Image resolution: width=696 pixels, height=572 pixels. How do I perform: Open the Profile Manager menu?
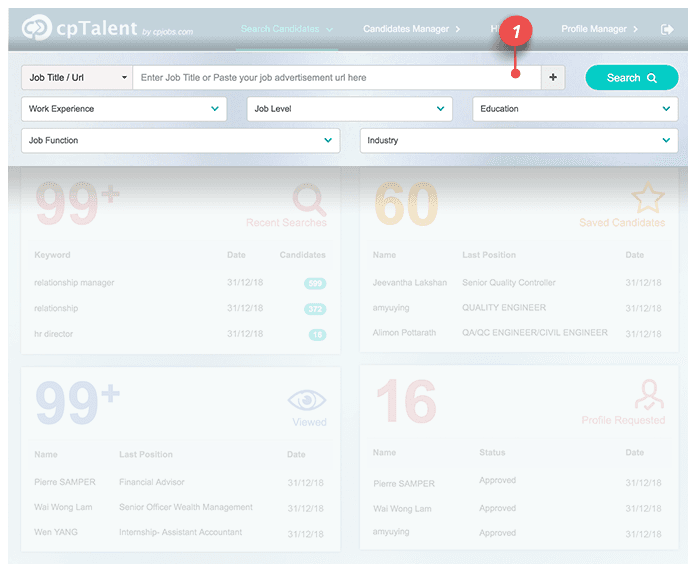pos(599,29)
